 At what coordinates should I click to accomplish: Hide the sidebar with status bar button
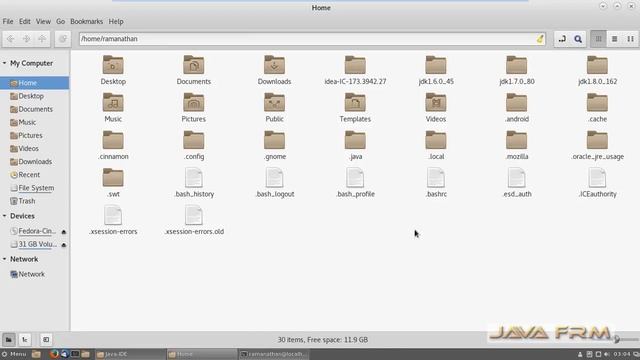[x=46, y=340]
